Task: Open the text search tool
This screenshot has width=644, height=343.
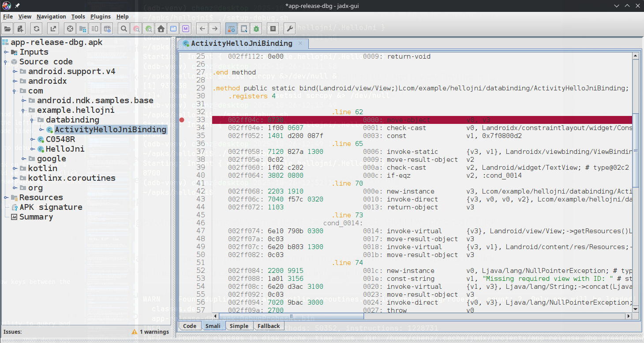Action: tap(124, 28)
